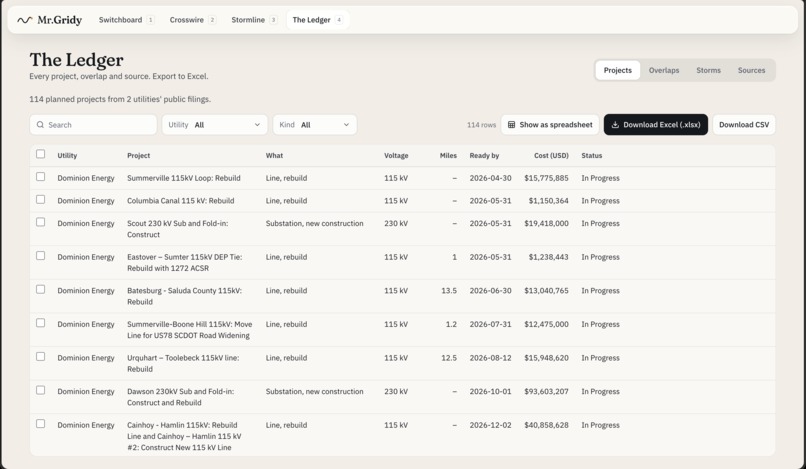Click the Show as spreadsheet button
The width and height of the screenshot is (806, 469).
point(550,125)
